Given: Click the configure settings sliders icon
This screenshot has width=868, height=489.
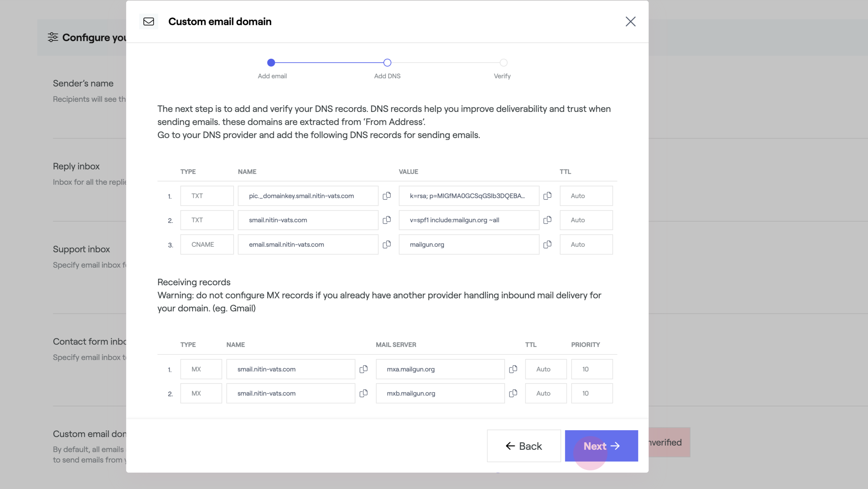Looking at the screenshot, I should tap(53, 38).
